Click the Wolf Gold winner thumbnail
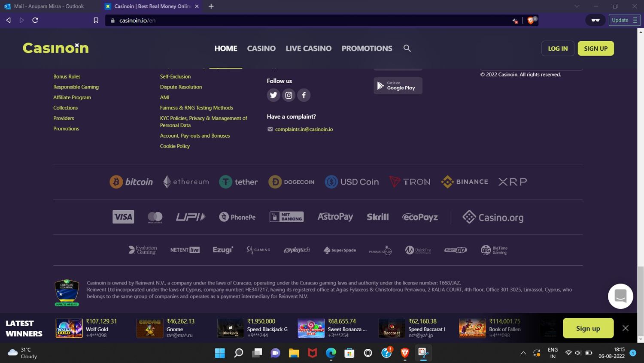 click(x=69, y=328)
